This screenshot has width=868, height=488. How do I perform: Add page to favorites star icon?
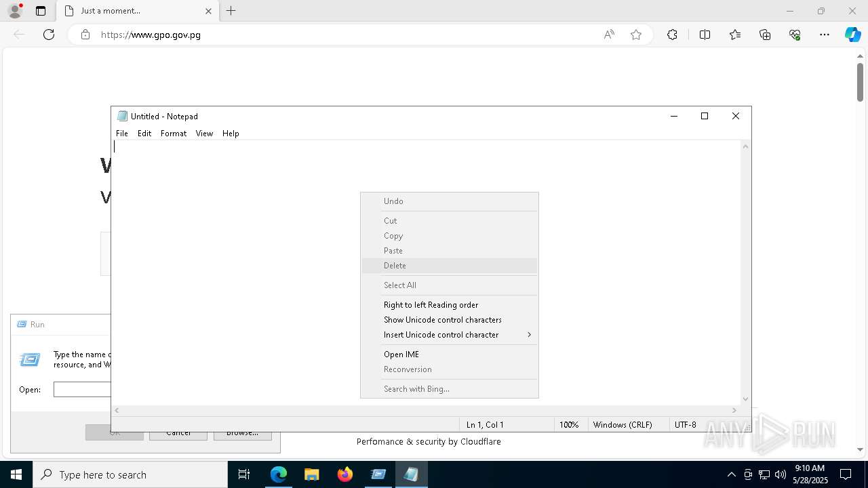(x=636, y=35)
